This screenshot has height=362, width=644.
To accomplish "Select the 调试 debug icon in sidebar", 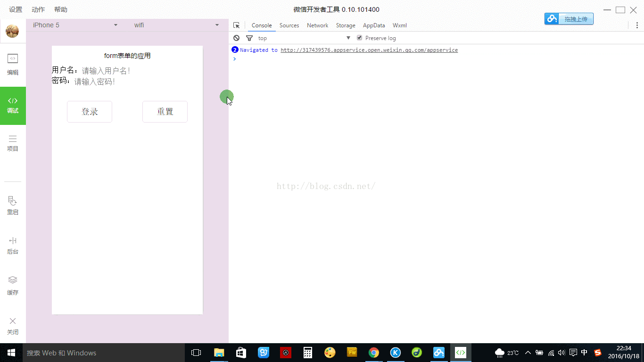I will click(13, 106).
